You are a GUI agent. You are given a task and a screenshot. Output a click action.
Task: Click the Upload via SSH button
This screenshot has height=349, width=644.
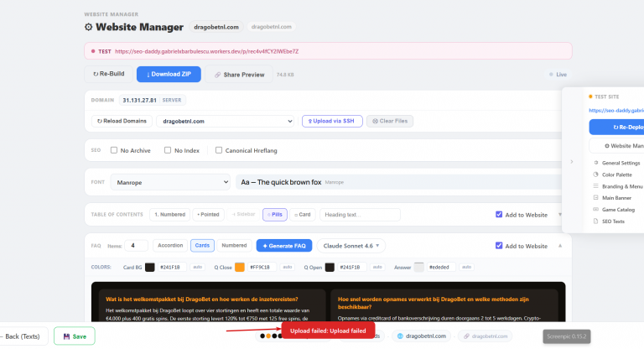coord(332,122)
